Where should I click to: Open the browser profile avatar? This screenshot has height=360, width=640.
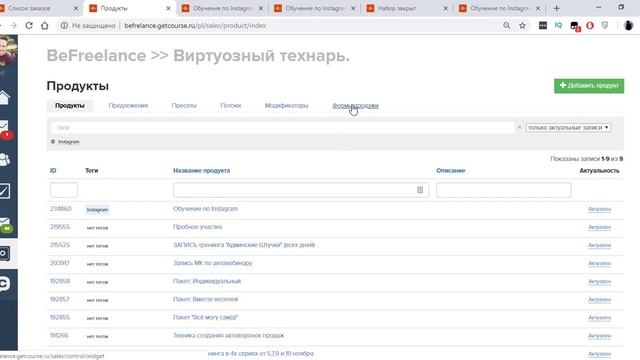click(x=629, y=25)
